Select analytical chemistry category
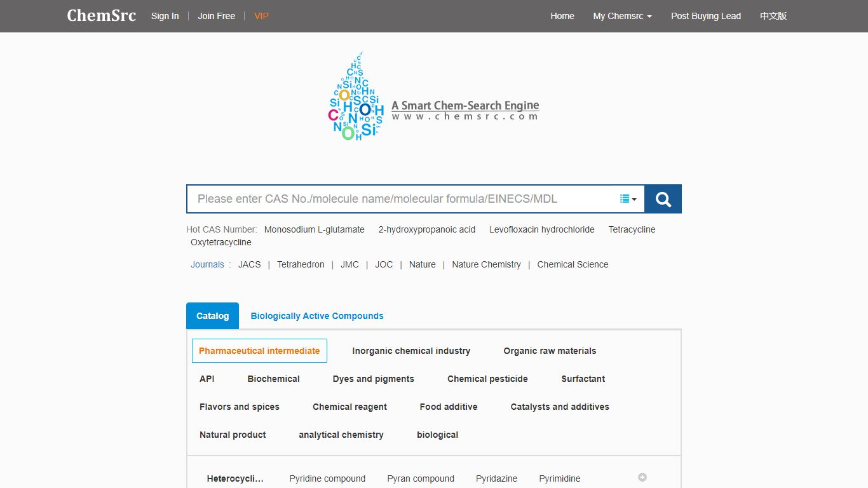868x488 pixels. 341,435
